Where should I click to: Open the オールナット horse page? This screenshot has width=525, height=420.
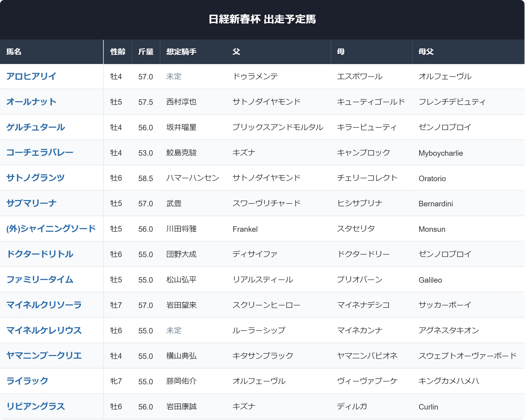[31, 102]
